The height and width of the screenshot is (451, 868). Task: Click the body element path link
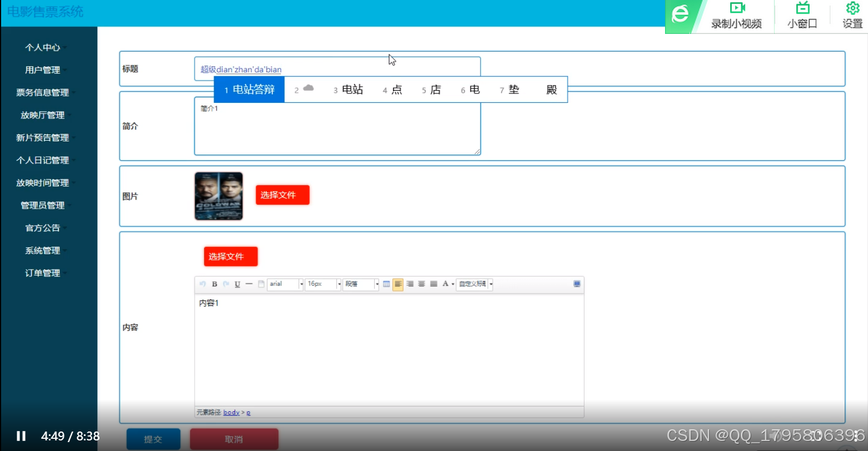point(231,412)
